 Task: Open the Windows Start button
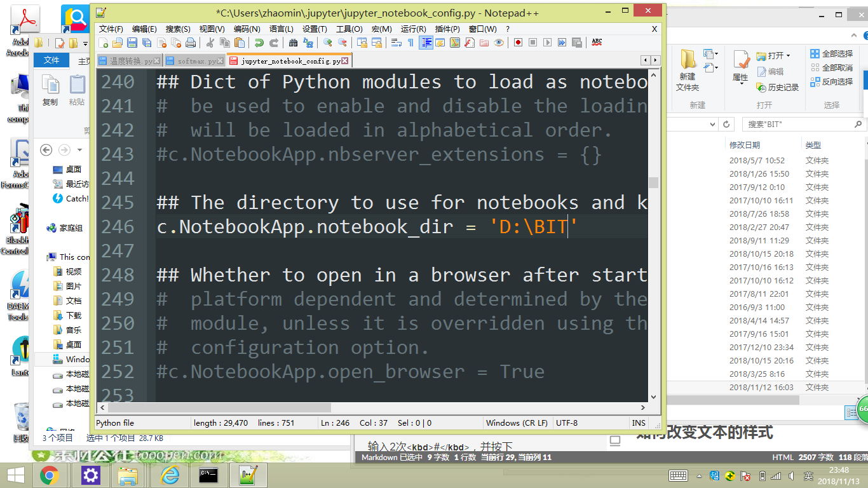click(15, 475)
